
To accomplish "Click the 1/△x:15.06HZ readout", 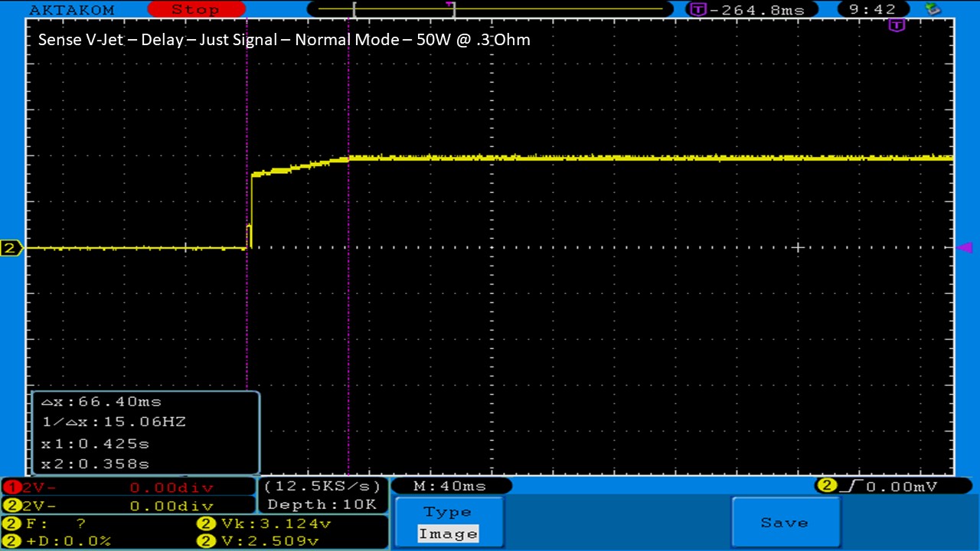I will [113, 422].
